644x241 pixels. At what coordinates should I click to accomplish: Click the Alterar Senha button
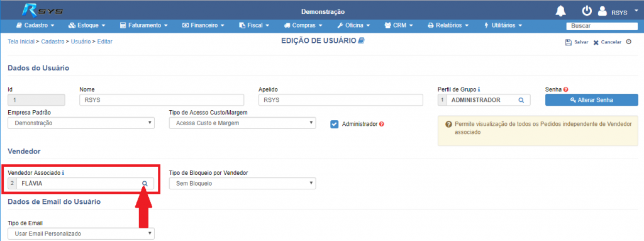point(591,100)
